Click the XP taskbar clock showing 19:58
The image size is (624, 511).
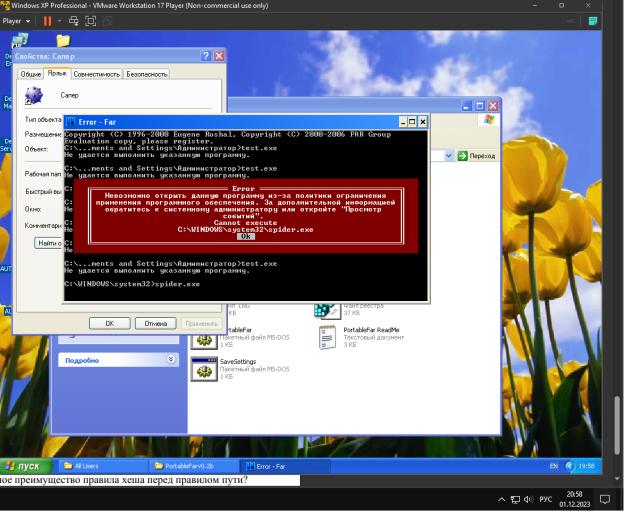[587, 466]
